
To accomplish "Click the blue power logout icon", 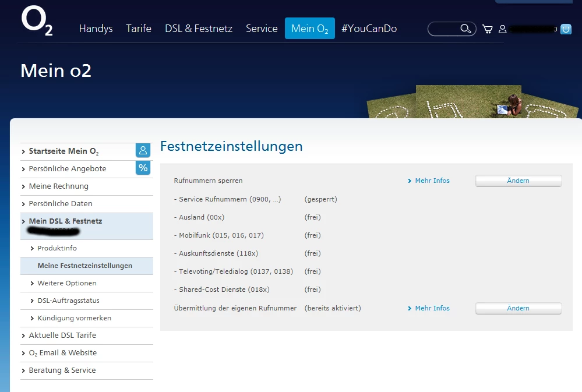I will click(x=566, y=29).
